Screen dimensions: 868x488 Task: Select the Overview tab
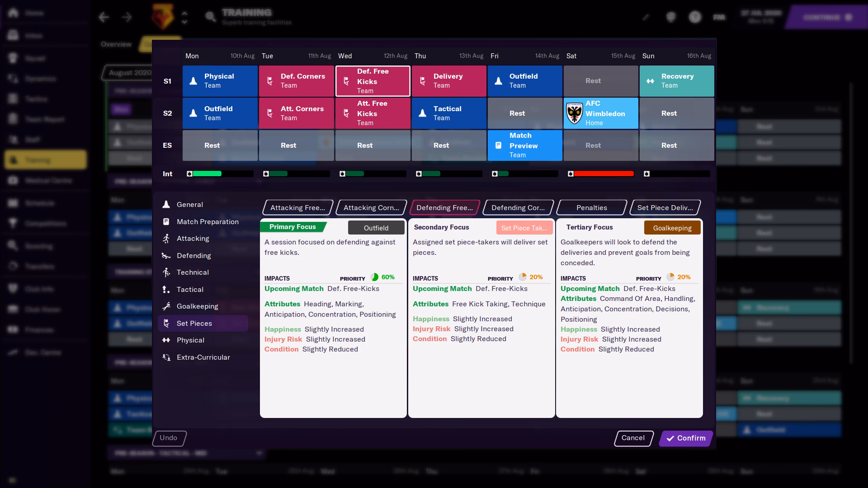116,44
